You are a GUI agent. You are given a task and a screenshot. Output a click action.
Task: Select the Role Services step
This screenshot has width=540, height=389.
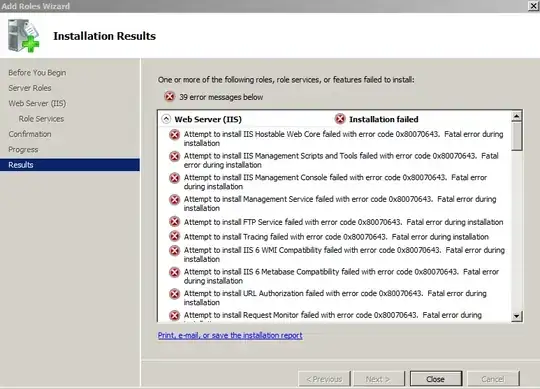click(41, 119)
